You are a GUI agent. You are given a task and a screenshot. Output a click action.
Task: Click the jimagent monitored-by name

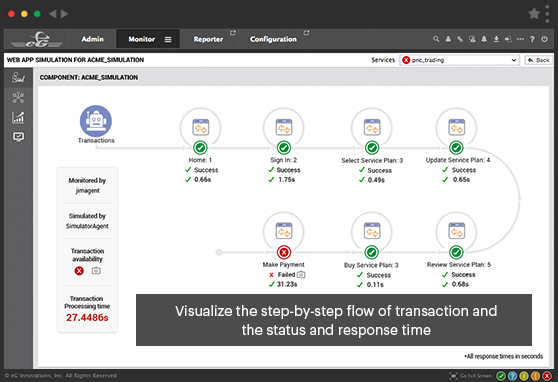pyautogui.click(x=88, y=190)
